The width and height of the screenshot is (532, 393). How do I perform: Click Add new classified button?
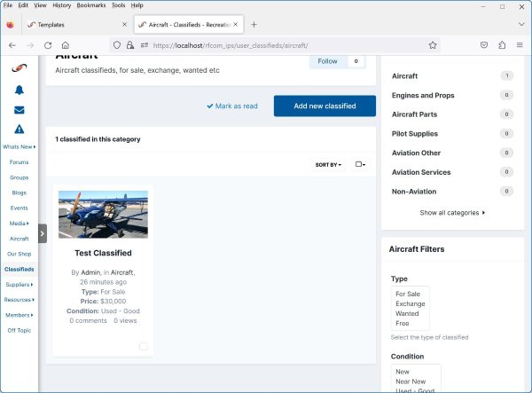tap(325, 106)
